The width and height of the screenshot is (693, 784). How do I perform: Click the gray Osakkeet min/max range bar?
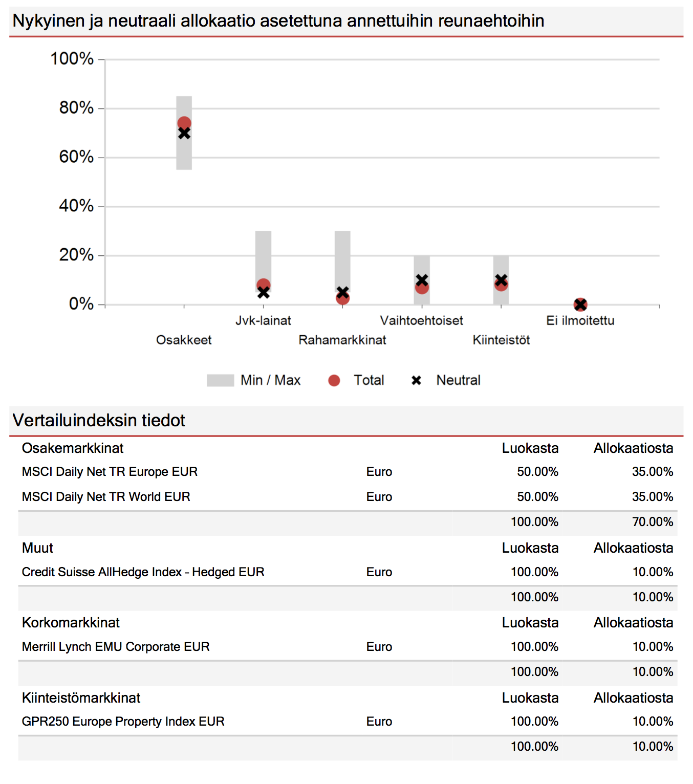pos(184,133)
